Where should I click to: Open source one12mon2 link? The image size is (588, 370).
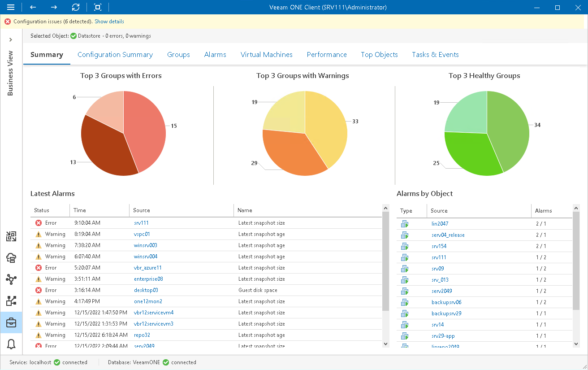[x=148, y=301]
